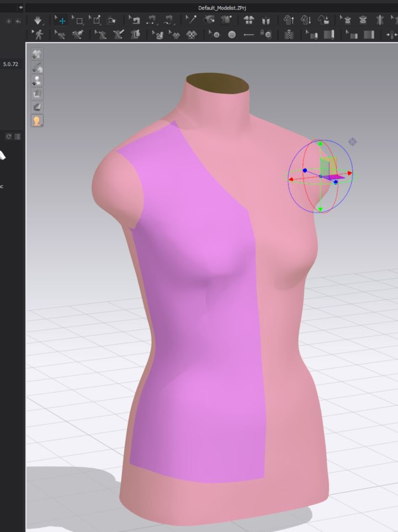The height and width of the screenshot is (532, 398).
Task: Click the Button creation tool
Action: coord(232,34)
